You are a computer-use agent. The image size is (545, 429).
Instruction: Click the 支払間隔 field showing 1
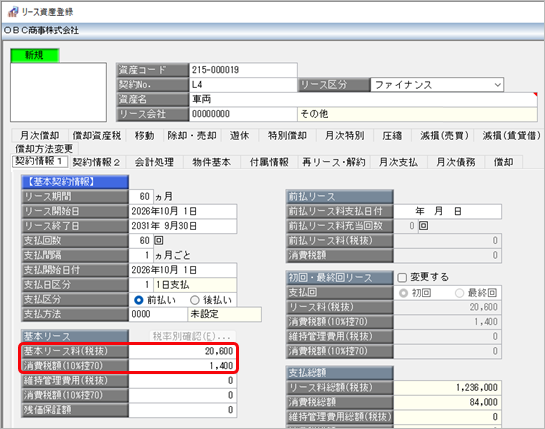tap(141, 255)
